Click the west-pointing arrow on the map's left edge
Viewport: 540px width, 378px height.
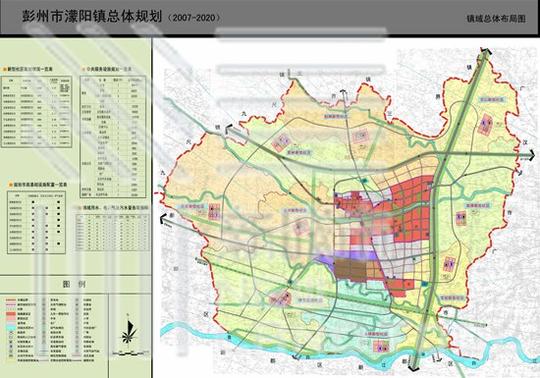click(x=165, y=218)
